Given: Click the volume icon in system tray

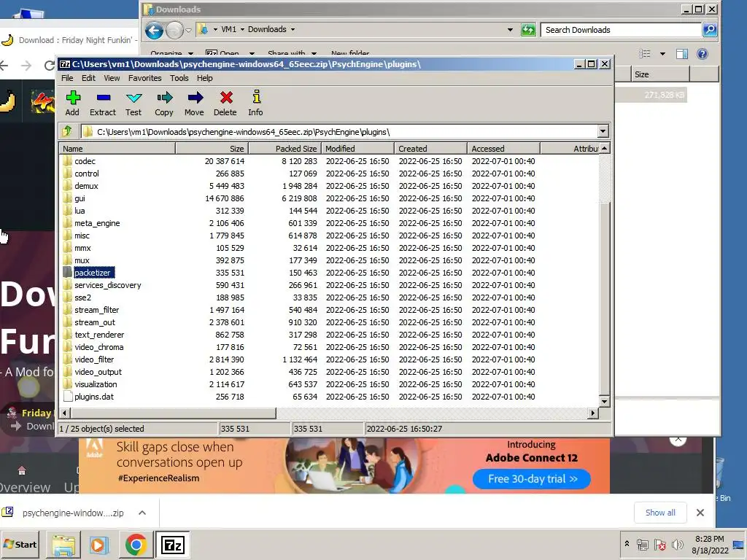Looking at the screenshot, I should click(676, 544).
